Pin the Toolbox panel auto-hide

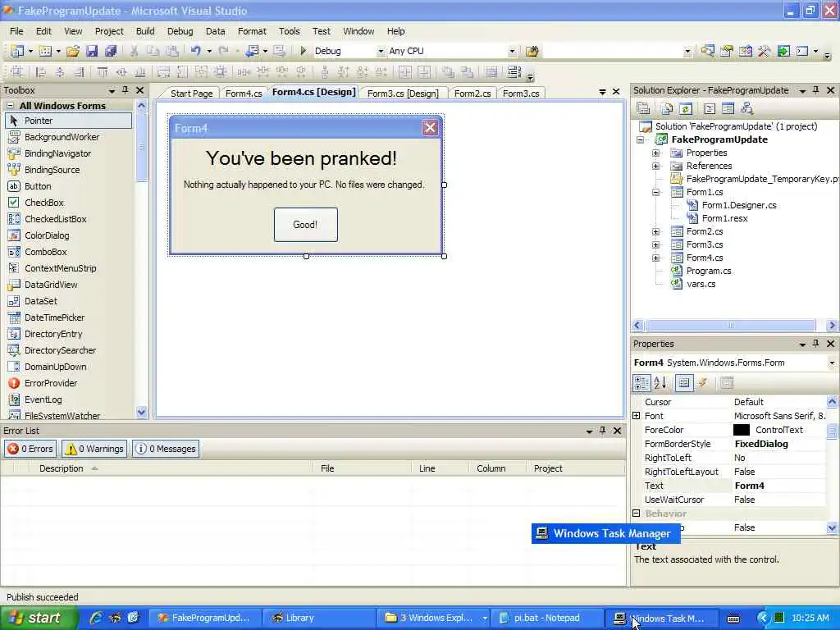(x=126, y=90)
